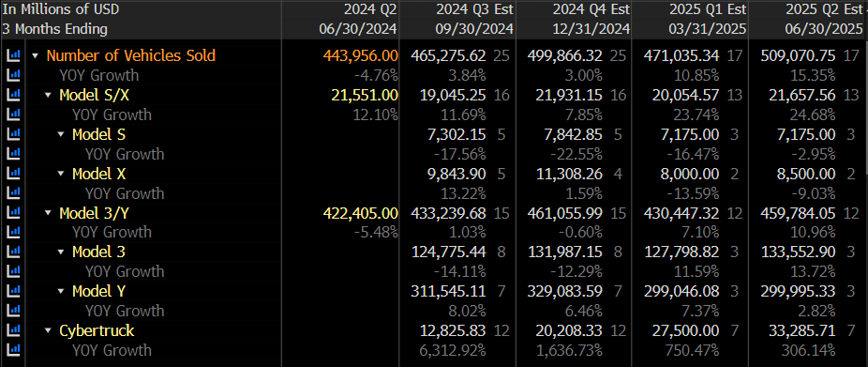Click chart icon beside Model S/X row

tap(13, 96)
